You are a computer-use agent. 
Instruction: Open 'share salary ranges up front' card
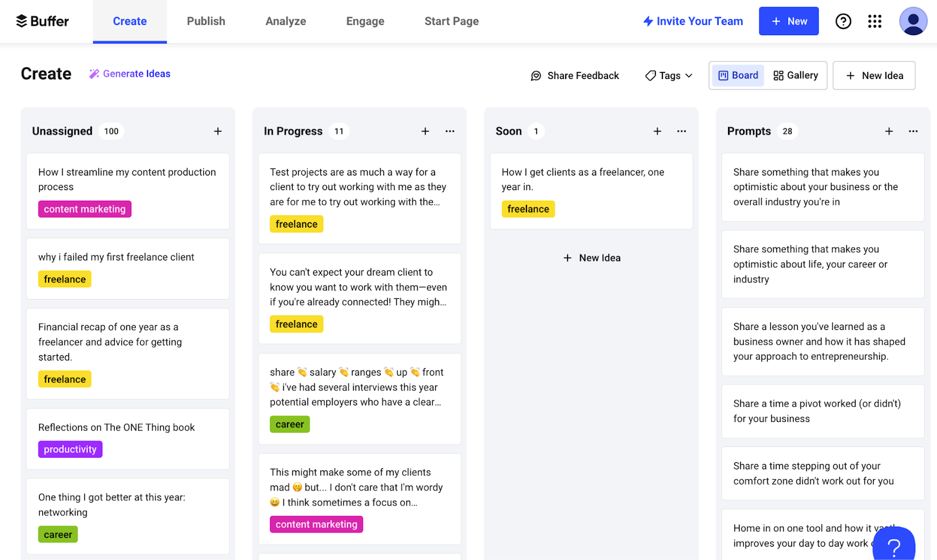tap(360, 398)
